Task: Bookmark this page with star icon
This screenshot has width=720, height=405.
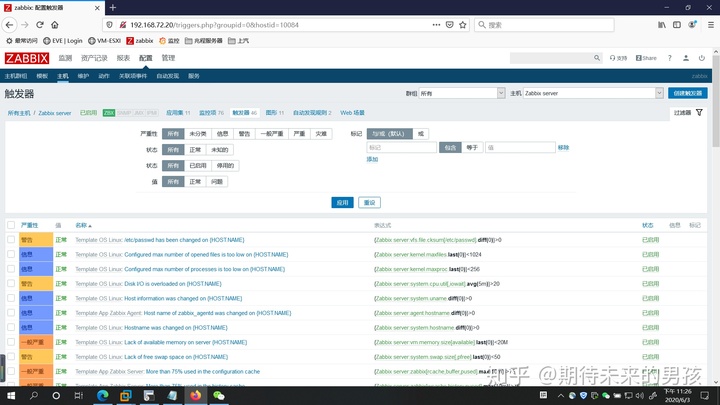Action: [463, 25]
